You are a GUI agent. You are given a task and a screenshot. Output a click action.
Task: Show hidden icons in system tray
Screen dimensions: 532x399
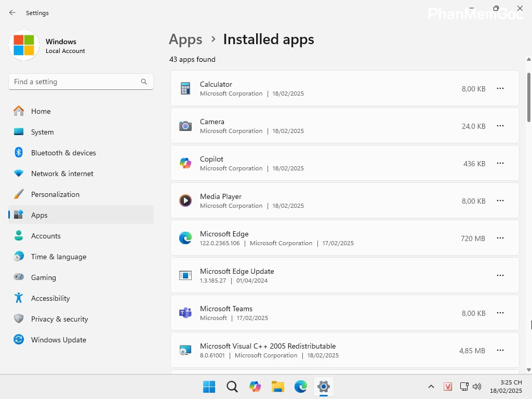click(x=431, y=387)
